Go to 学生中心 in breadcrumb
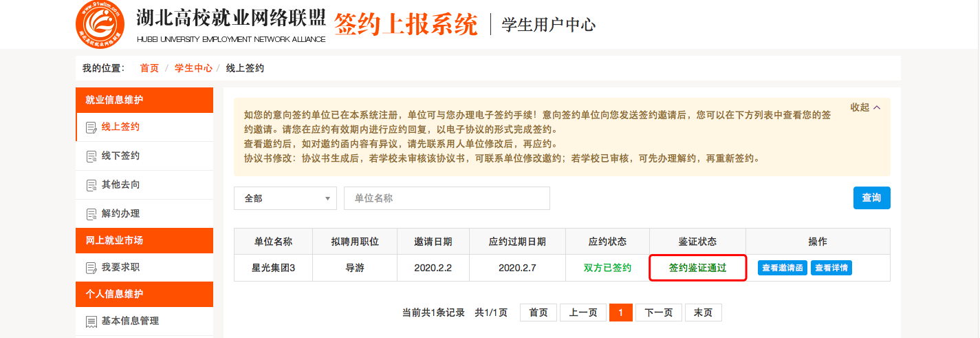This screenshot has height=338, width=980. (193, 68)
